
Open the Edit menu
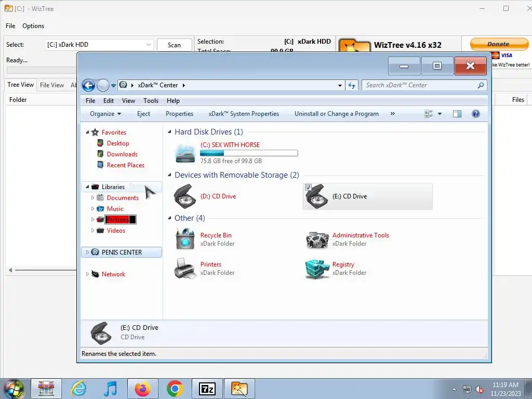(x=109, y=101)
